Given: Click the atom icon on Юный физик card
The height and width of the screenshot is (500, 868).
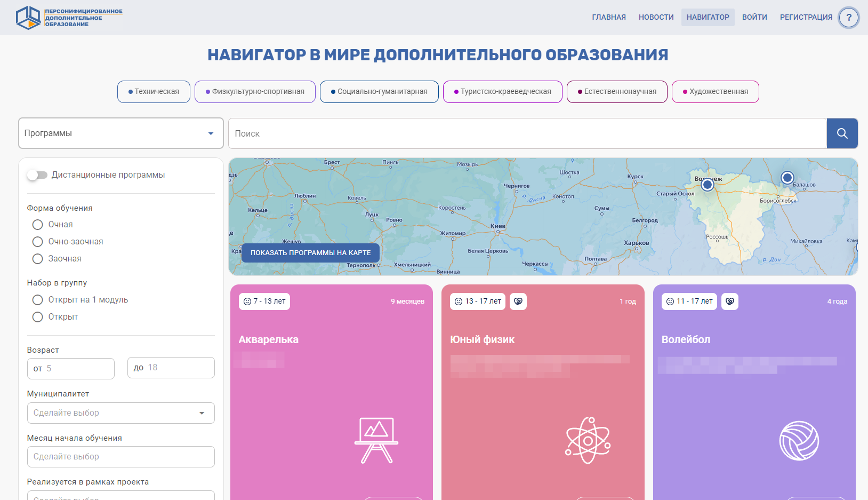Looking at the screenshot, I should [x=588, y=441].
